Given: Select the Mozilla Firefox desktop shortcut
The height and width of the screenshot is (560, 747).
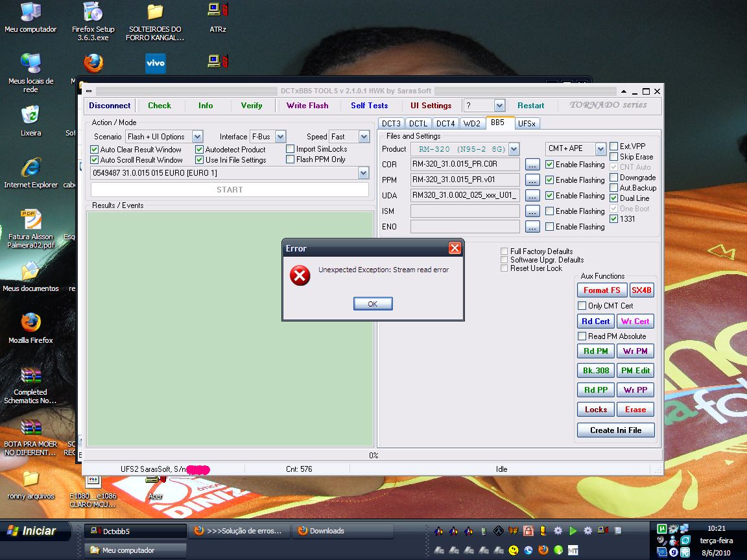Looking at the screenshot, I should click(30, 328).
